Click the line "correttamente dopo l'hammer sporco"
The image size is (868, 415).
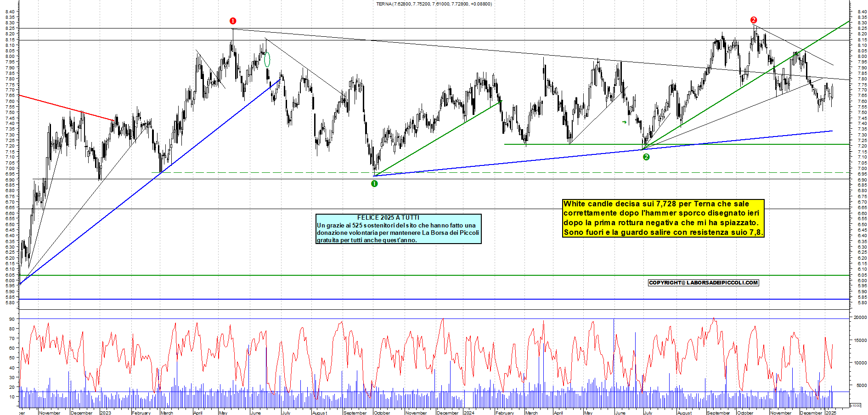pos(661,213)
